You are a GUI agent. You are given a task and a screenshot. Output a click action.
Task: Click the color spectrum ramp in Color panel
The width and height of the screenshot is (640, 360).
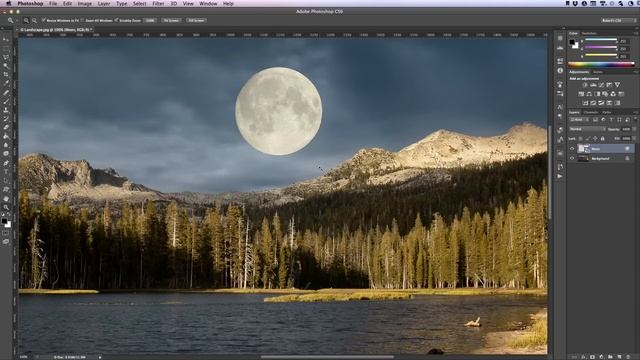[x=601, y=64]
